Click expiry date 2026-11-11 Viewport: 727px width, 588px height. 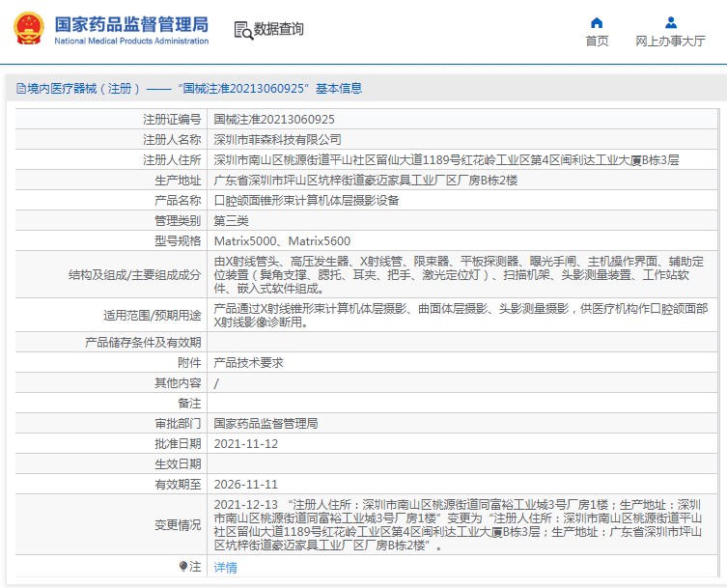[246, 485]
